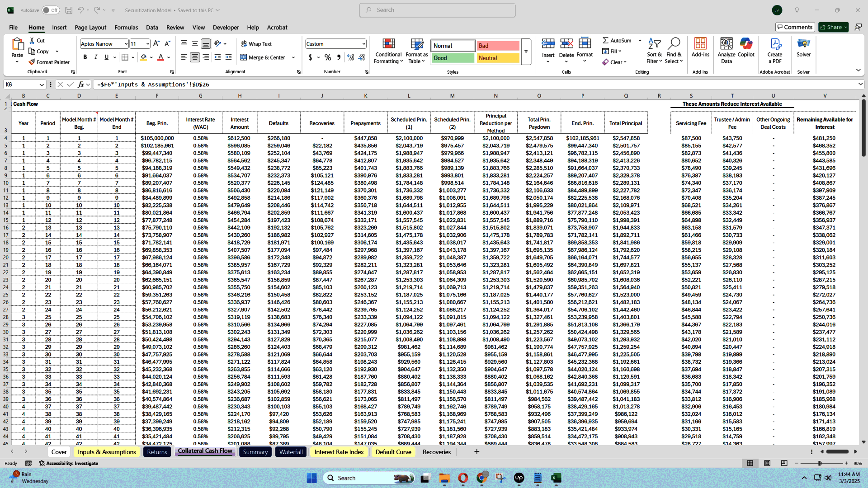
Task: Click the Fill Color yellow swatch
Action: coord(143,57)
